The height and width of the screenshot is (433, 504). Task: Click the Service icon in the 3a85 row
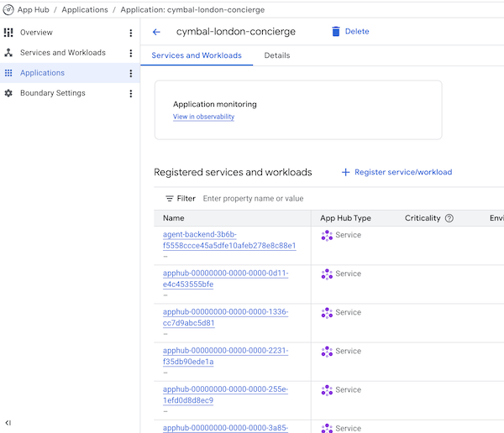click(x=327, y=428)
